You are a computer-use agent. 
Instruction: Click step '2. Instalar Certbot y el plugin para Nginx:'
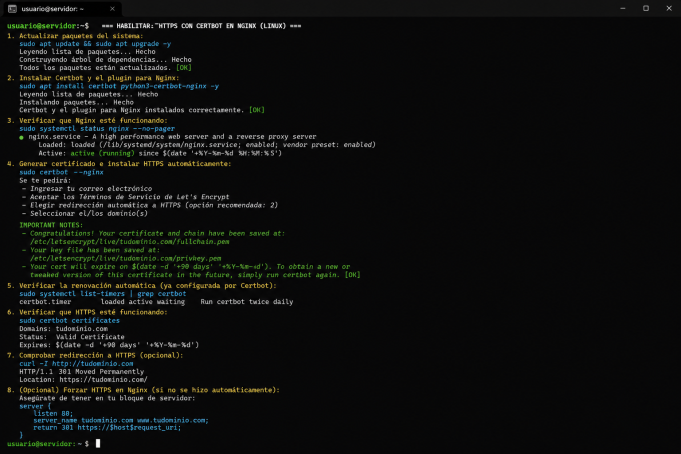click(x=93, y=78)
